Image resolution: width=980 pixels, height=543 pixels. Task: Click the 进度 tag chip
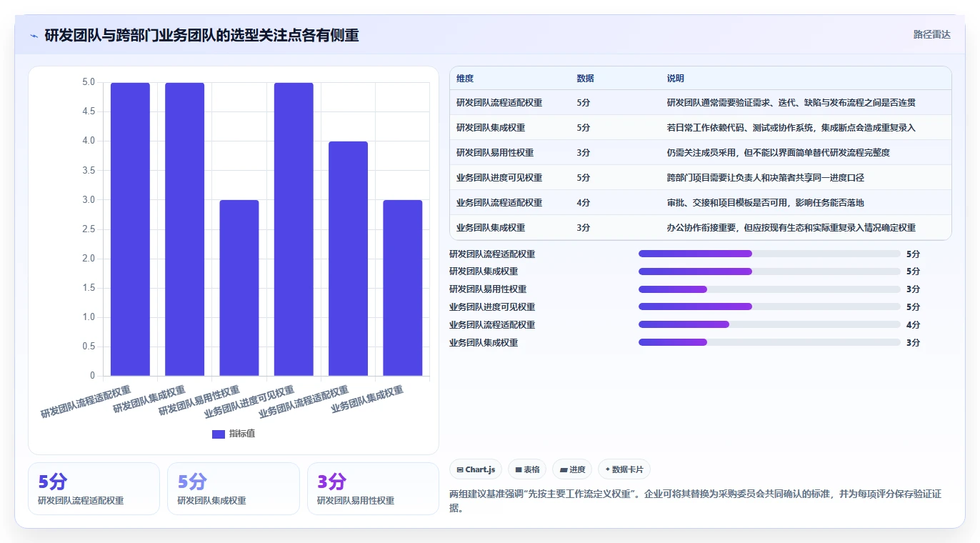(x=572, y=469)
